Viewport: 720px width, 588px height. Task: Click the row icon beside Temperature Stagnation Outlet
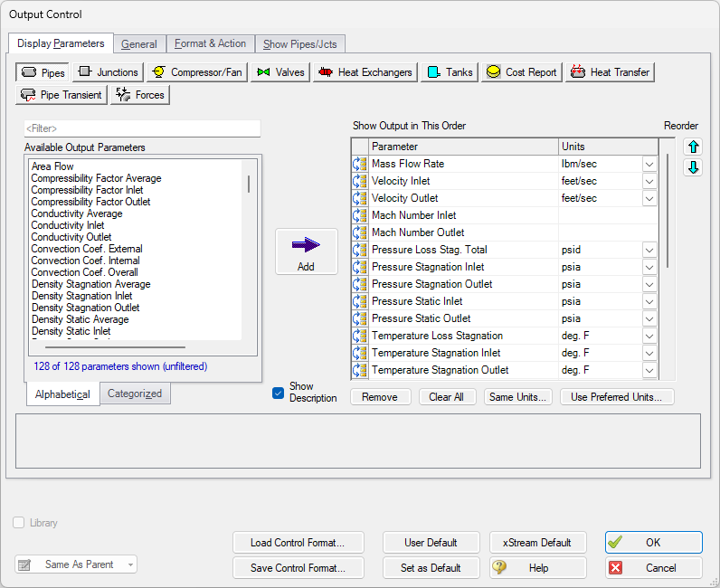(x=359, y=370)
